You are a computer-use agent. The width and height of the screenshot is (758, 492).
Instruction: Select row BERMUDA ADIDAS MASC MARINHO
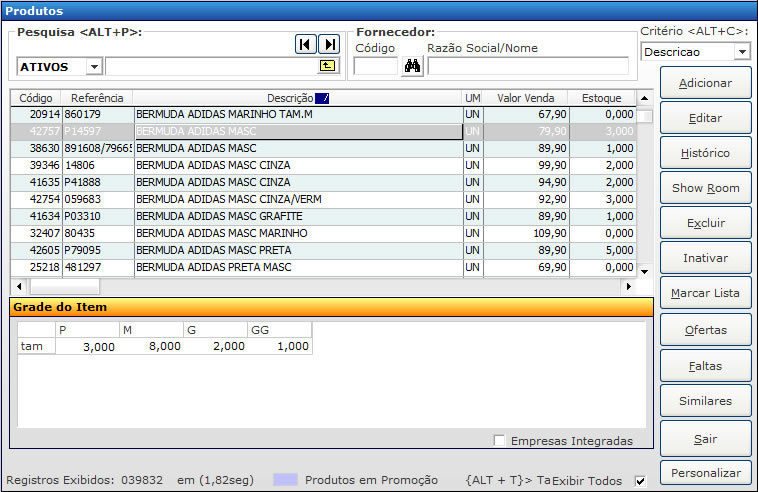pos(323,233)
